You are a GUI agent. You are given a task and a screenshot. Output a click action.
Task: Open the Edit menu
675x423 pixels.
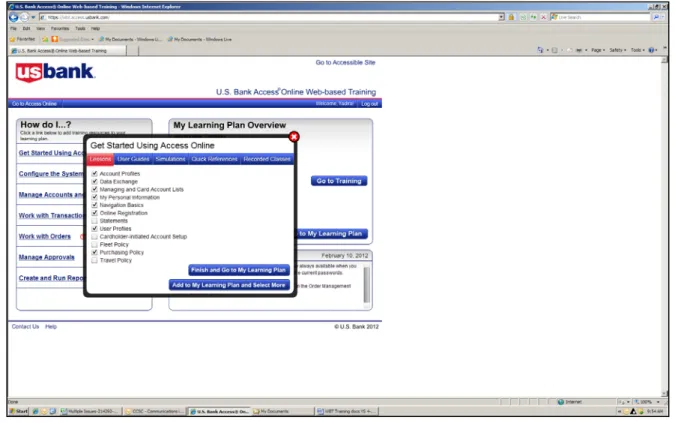tap(26, 28)
